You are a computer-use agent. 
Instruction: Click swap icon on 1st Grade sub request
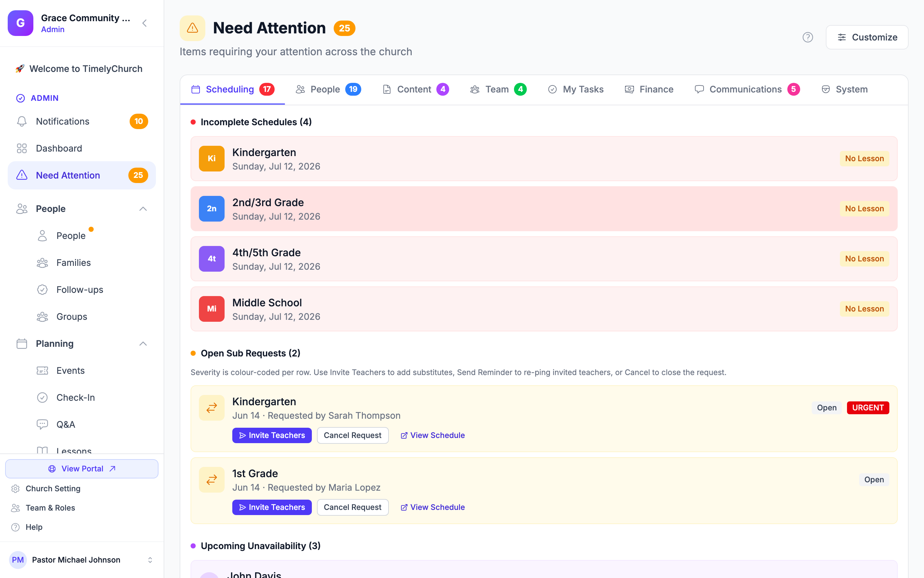click(x=211, y=480)
